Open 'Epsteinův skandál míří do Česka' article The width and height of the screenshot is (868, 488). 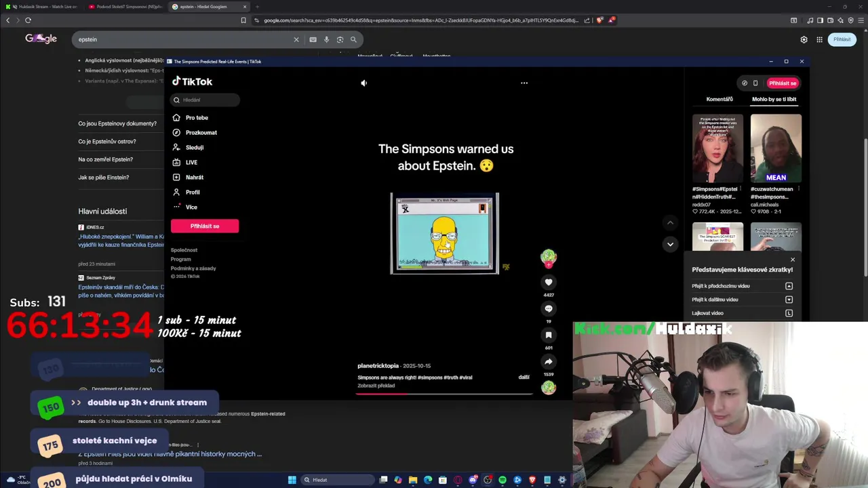point(121,291)
